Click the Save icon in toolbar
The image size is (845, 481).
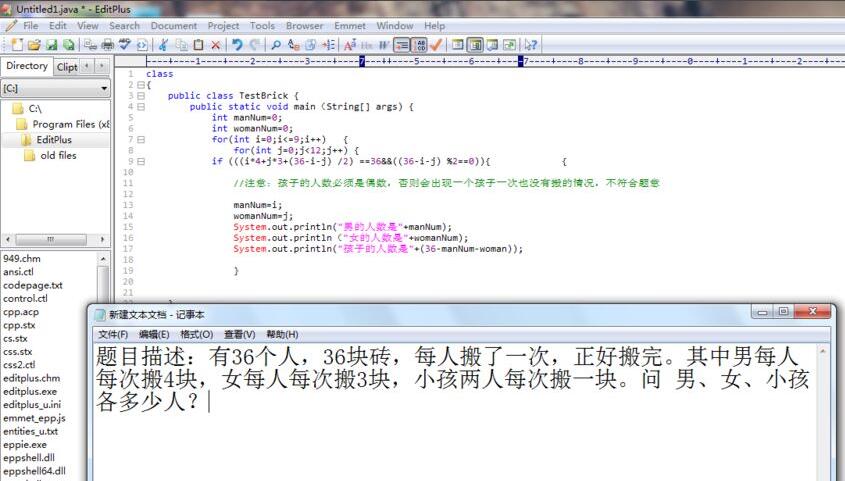51,45
